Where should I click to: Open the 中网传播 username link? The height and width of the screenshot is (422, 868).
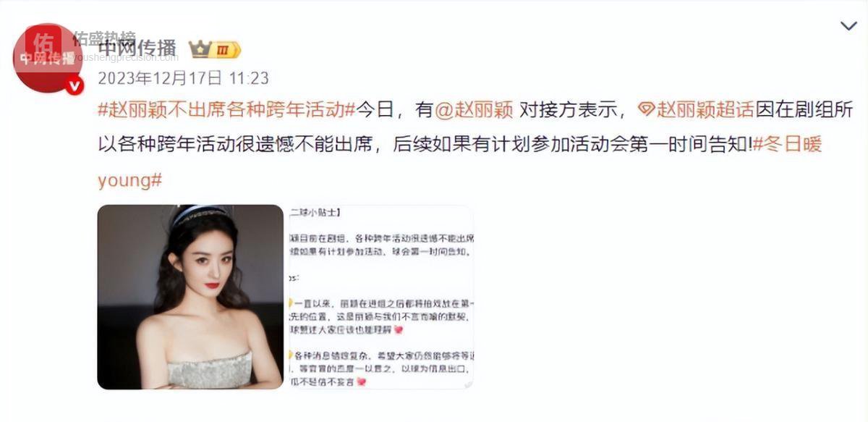click(137, 48)
